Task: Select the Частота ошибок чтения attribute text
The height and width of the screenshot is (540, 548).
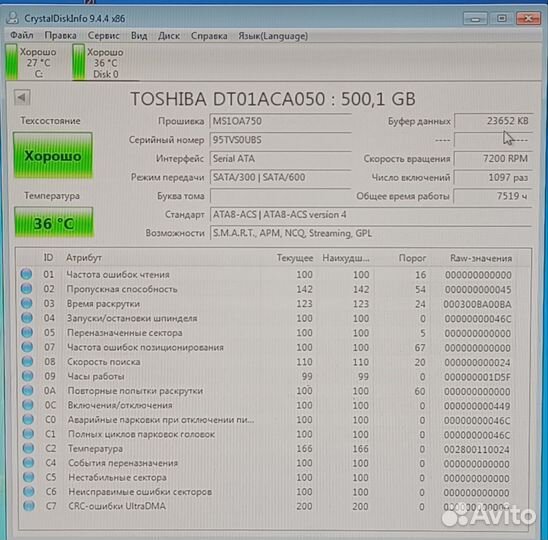Action: (x=118, y=275)
